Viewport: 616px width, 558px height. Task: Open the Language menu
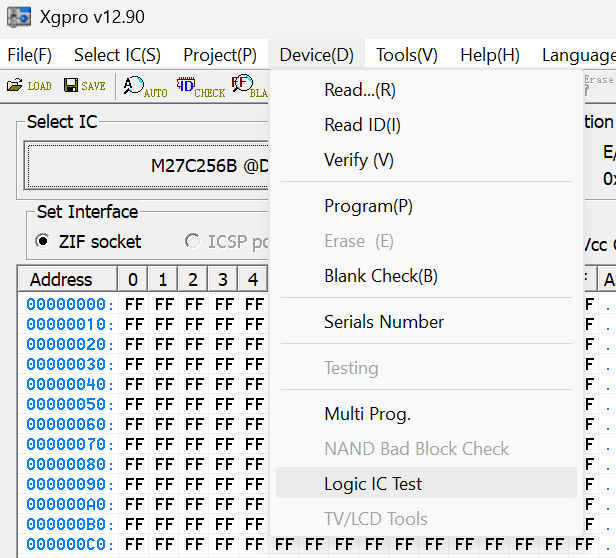[x=578, y=55]
